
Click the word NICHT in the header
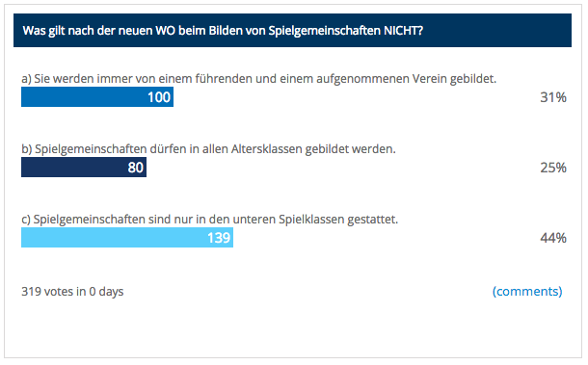403,31
